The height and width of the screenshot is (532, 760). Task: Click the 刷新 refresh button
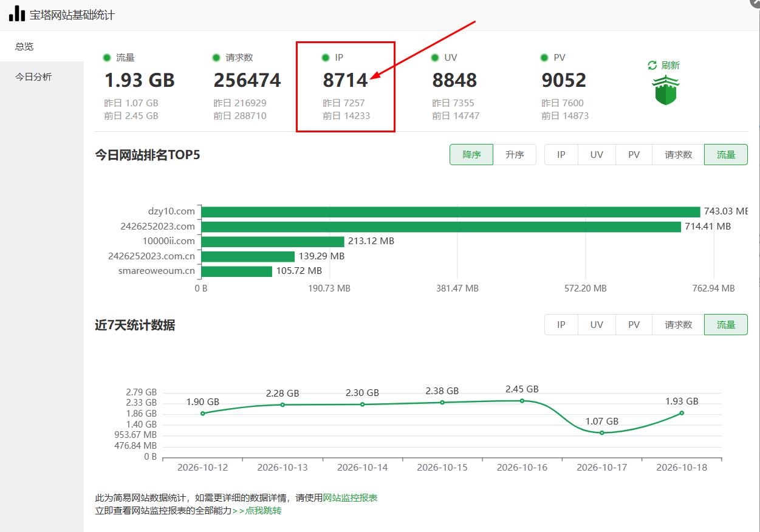coord(664,65)
